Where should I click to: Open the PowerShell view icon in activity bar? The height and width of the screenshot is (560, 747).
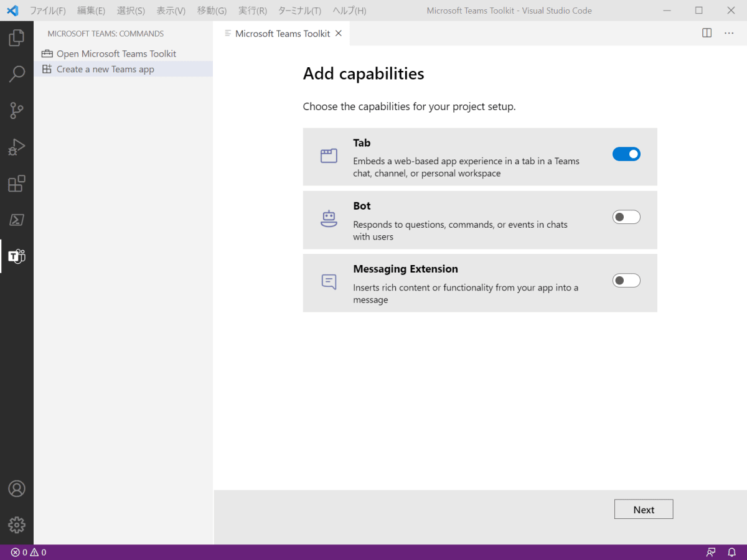point(17,220)
